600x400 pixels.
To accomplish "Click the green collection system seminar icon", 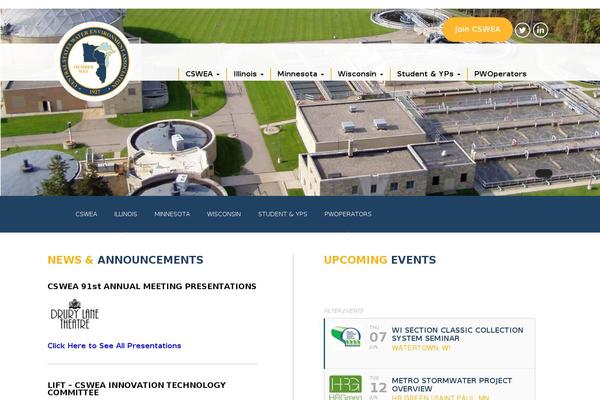I will click(x=346, y=336).
